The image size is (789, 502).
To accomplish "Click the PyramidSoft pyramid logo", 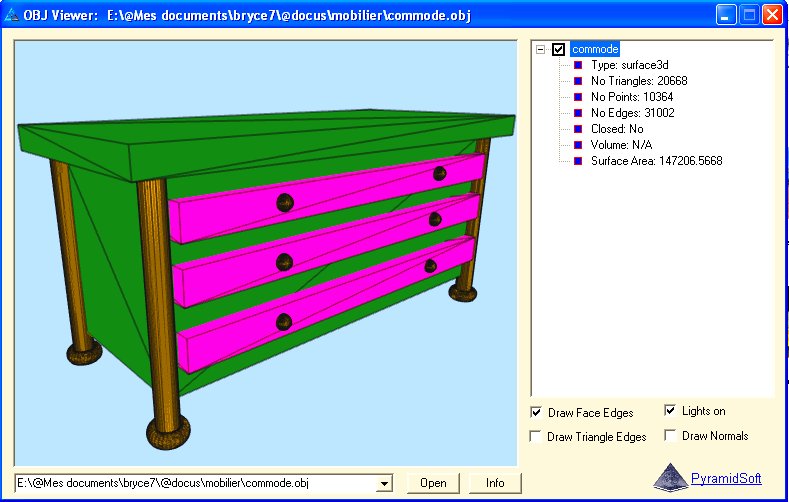I will [x=671, y=477].
